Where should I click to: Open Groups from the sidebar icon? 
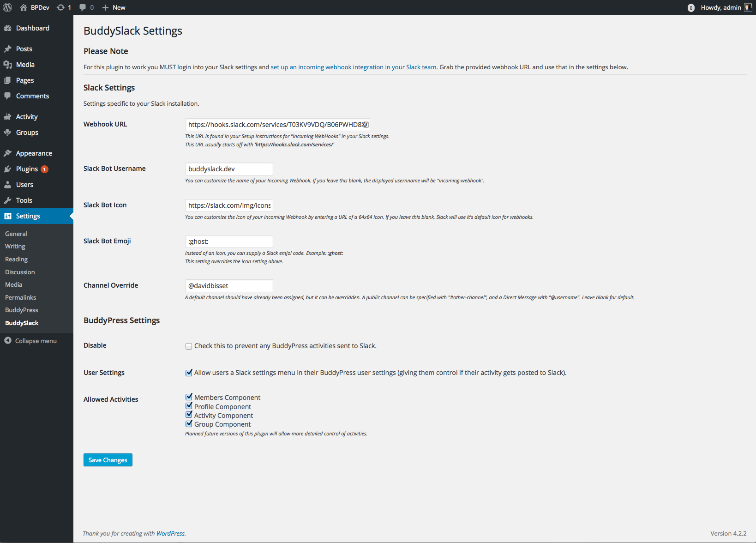(x=8, y=133)
